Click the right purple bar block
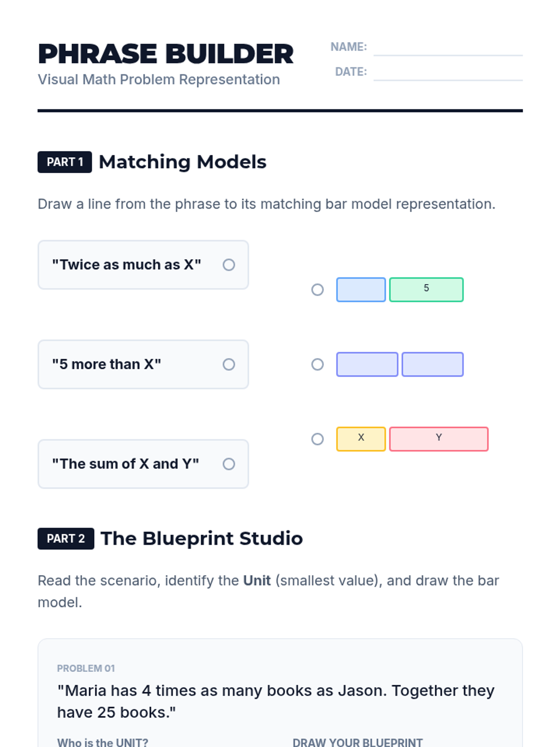The width and height of the screenshot is (560, 747). point(433,364)
